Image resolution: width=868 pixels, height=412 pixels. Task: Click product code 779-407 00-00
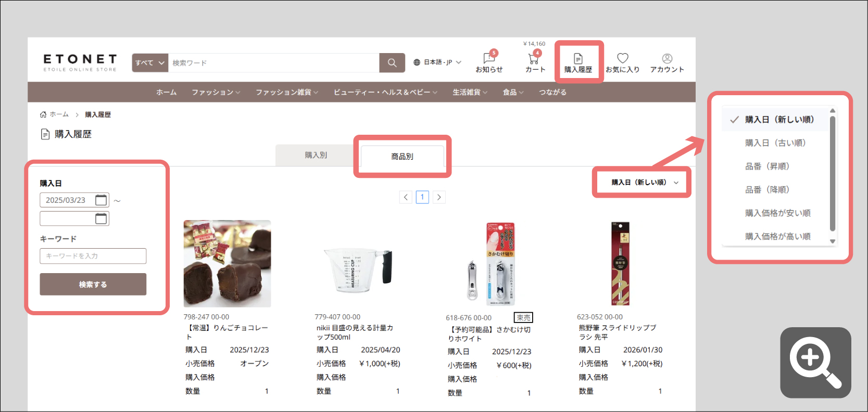337,317
